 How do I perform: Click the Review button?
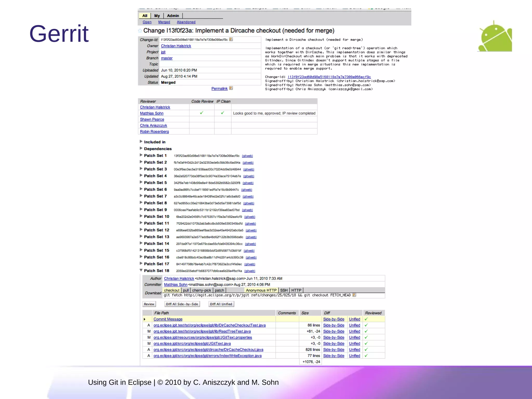[x=149, y=304]
